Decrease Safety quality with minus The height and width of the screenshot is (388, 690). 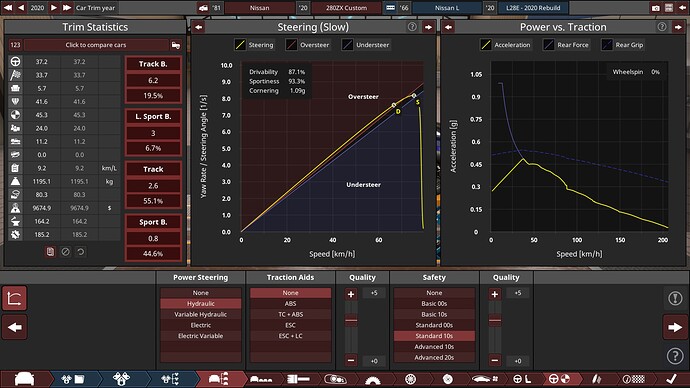click(495, 360)
